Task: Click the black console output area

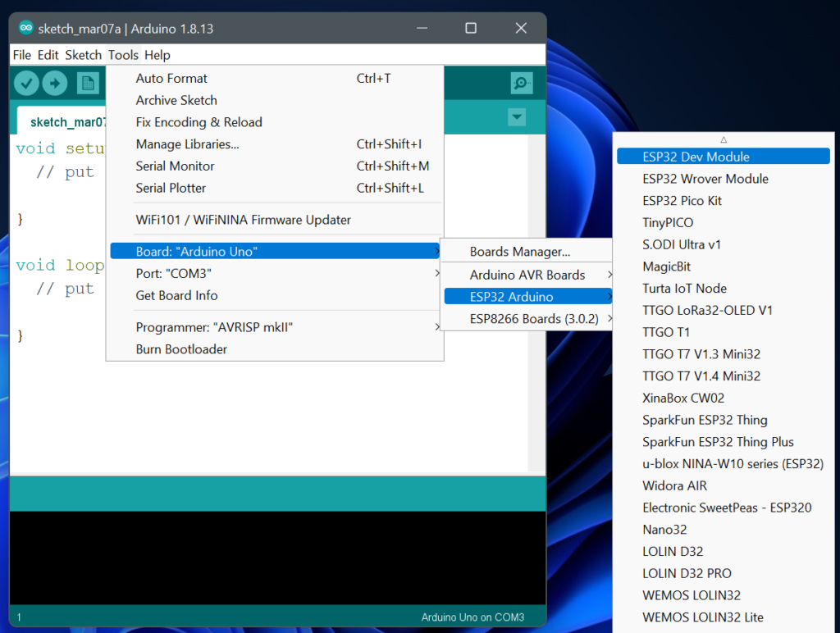Action: pos(277,558)
